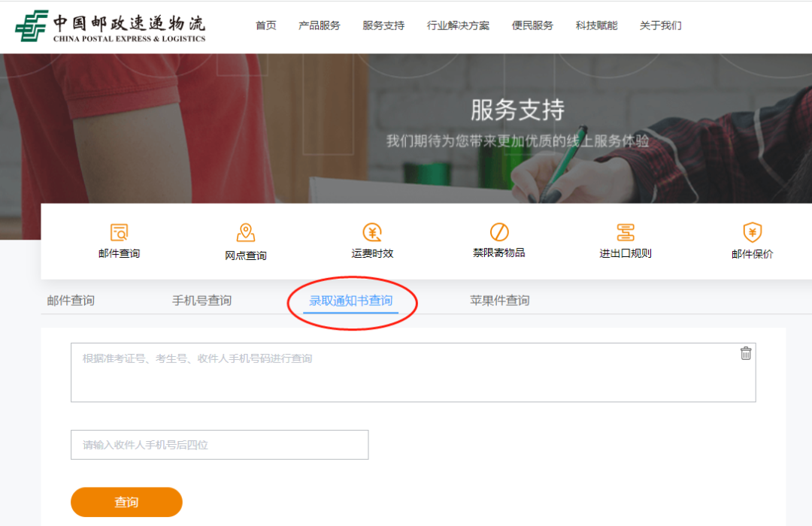Image resolution: width=812 pixels, height=526 pixels.
Task: Click the 邮件保价 insurance shield icon
Action: pyautogui.click(x=751, y=231)
